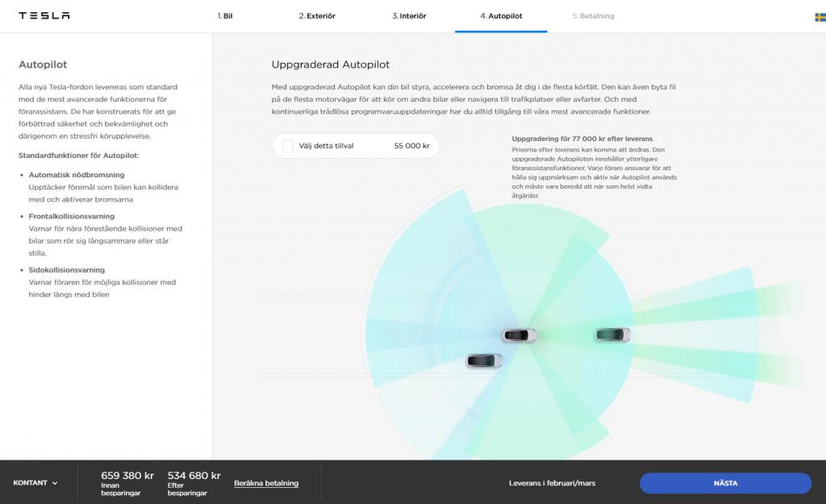The width and height of the screenshot is (826, 504).
Task: Select the Uppgraderad Autopilot heading
Action: [330, 65]
